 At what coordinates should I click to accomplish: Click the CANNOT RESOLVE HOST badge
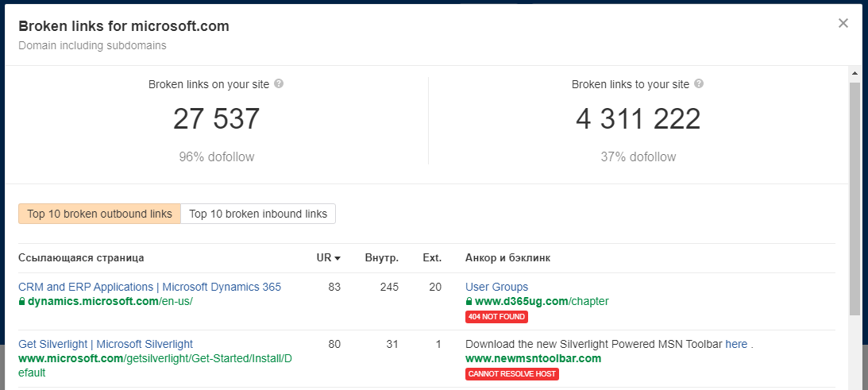coord(512,374)
